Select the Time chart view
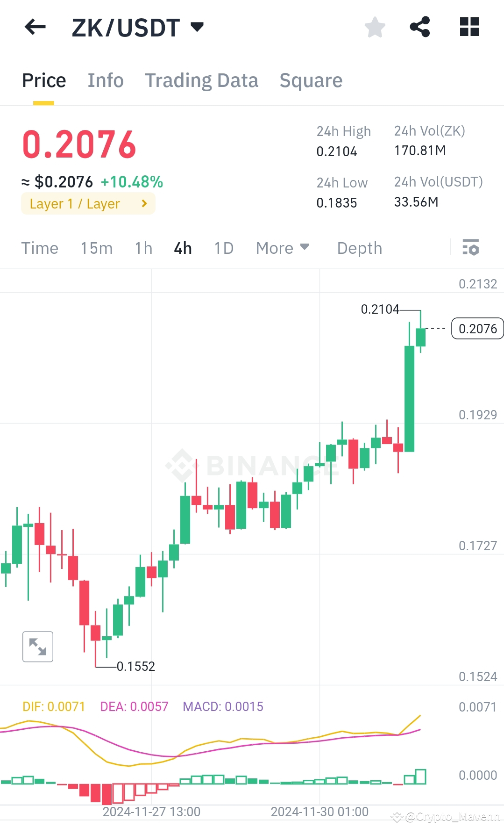 (x=40, y=248)
